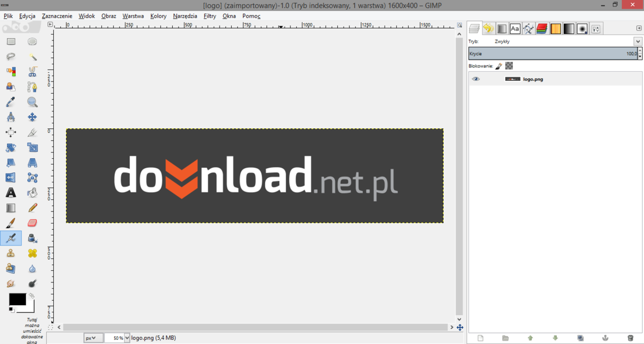Select the Blend gradient tool

(11, 208)
